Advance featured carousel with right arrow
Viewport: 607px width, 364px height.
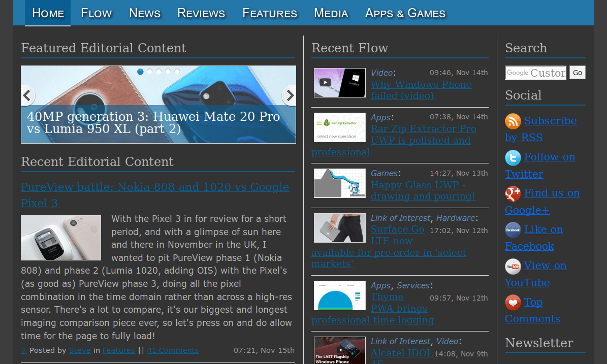coord(290,95)
